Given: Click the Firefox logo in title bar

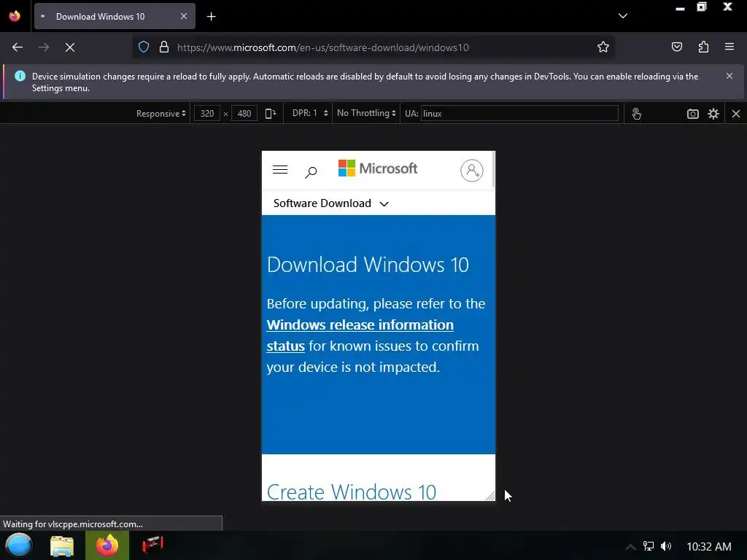Looking at the screenshot, I should [15, 16].
